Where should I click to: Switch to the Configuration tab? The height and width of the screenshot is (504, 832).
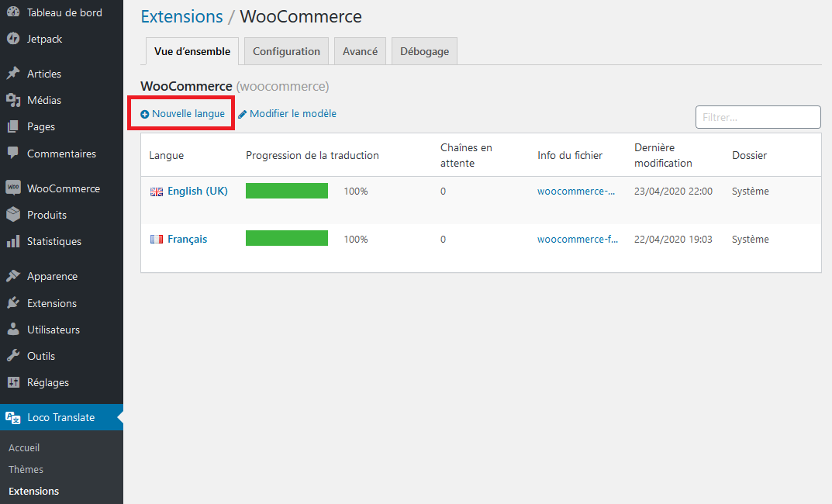[285, 50]
